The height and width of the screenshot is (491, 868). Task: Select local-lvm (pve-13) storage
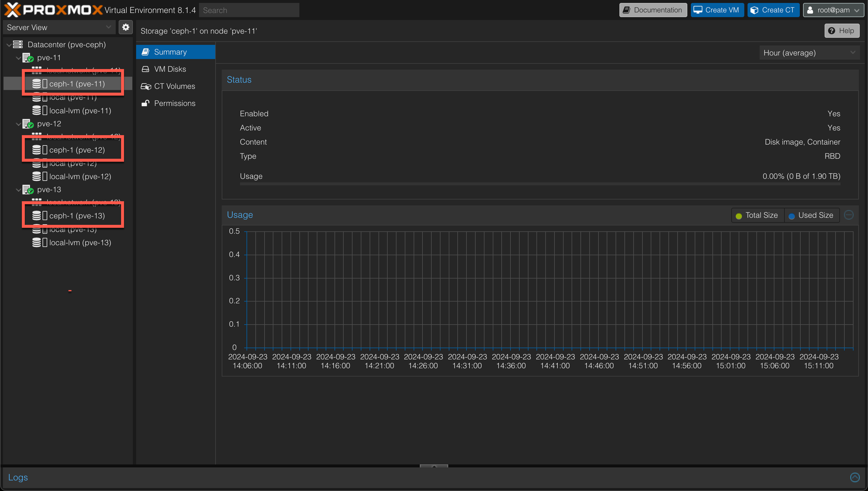pos(80,242)
